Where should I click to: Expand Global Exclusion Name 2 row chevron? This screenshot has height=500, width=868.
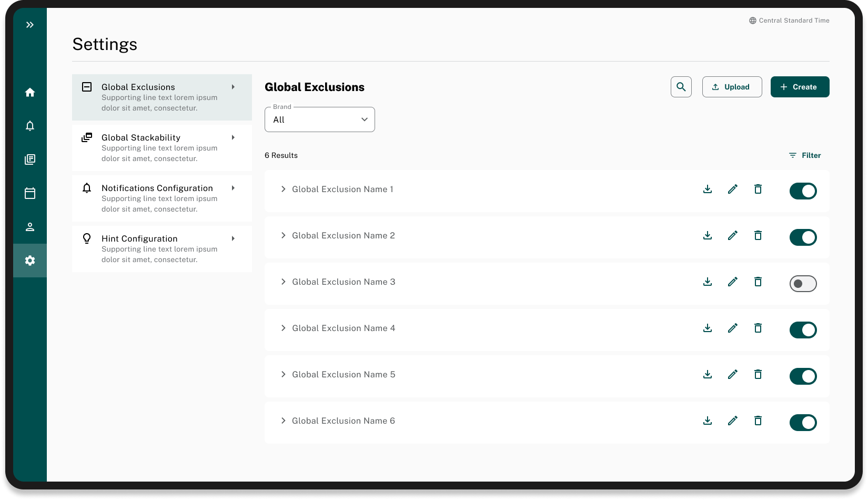click(283, 235)
